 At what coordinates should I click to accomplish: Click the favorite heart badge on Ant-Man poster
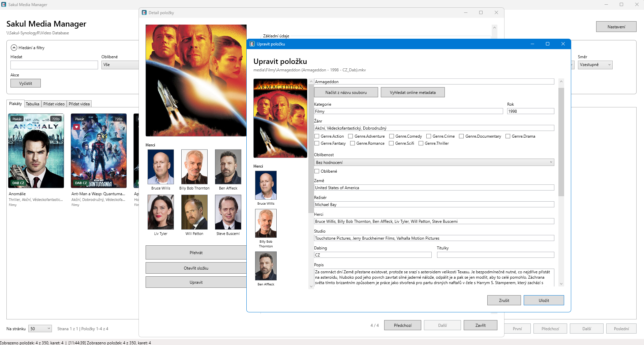pyautogui.click(x=76, y=127)
